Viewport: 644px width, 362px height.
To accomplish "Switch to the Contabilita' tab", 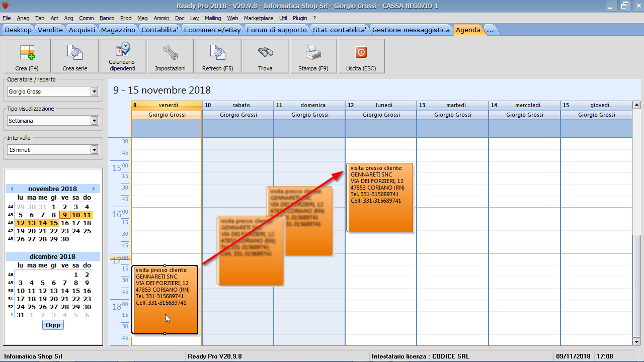I will [x=160, y=30].
